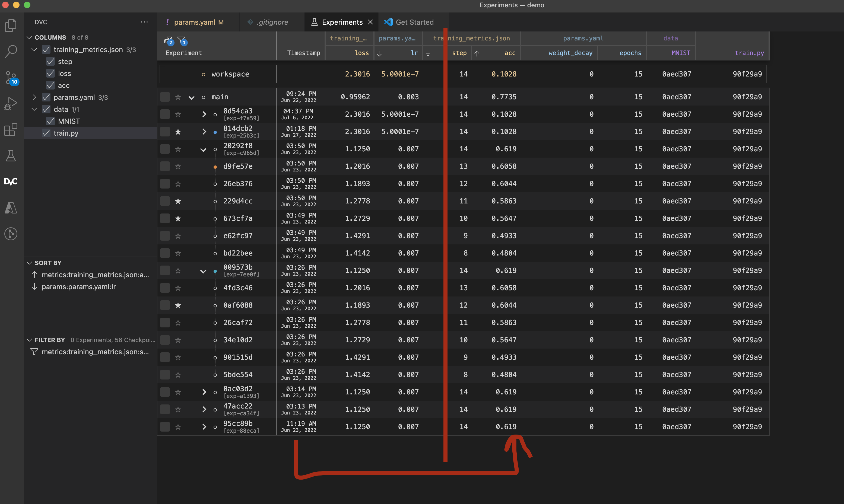The width and height of the screenshot is (844, 504).
Task: Click the filters indicator icon in Experiment header
Action: [x=182, y=41]
